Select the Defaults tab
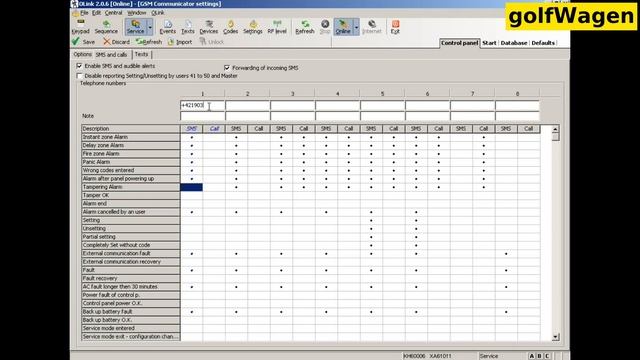This screenshot has height=360, width=640. (x=543, y=43)
